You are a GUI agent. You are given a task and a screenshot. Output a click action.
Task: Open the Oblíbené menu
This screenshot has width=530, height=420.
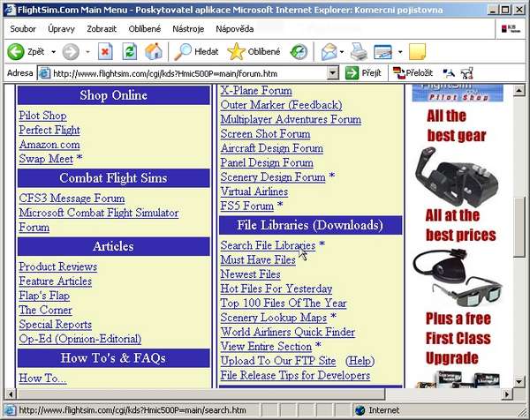pyautogui.click(x=145, y=29)
